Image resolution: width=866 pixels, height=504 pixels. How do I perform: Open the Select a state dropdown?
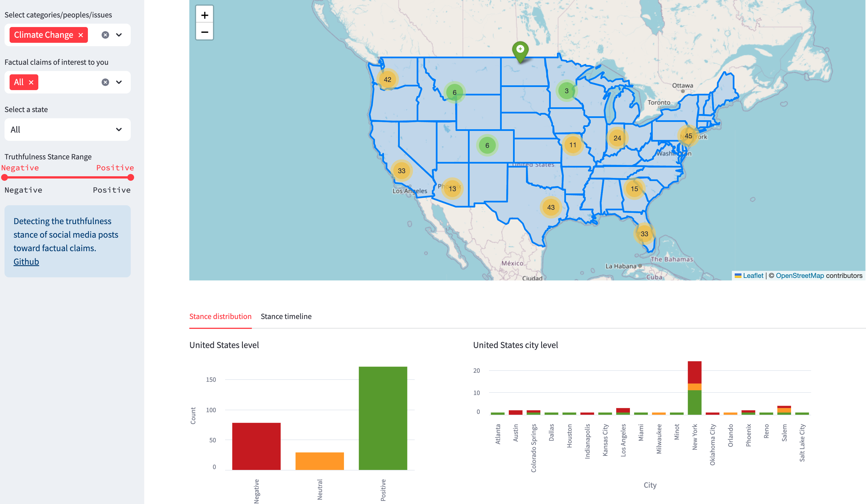pyautogui.click(x=67, y=130)
